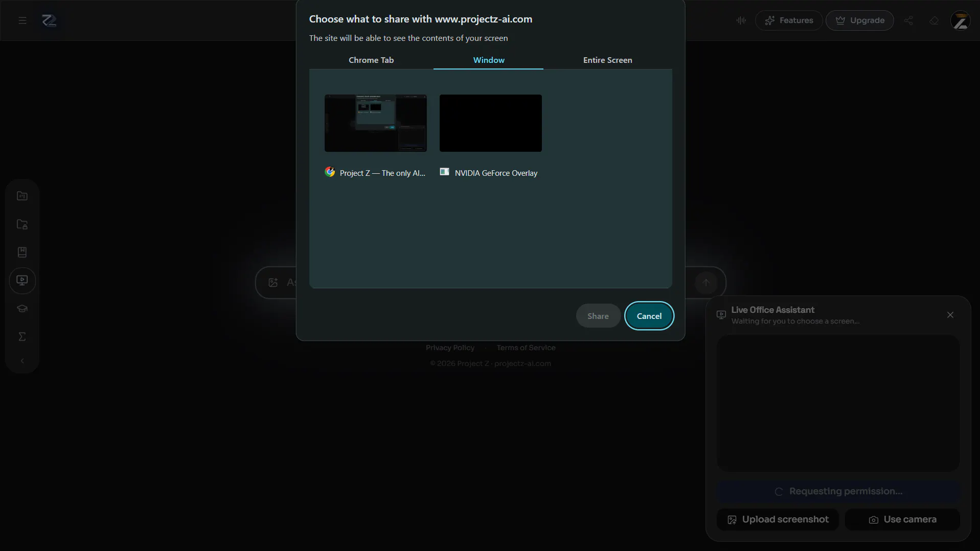Open the hamburger menu icon
The image size is (980, 551).
22,20
